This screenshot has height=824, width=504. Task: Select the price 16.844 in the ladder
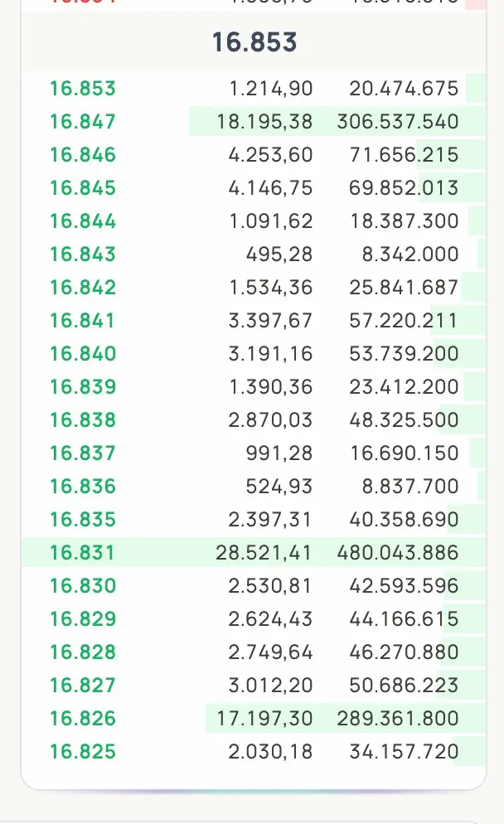pyautogui.click(x=82, y=221)
